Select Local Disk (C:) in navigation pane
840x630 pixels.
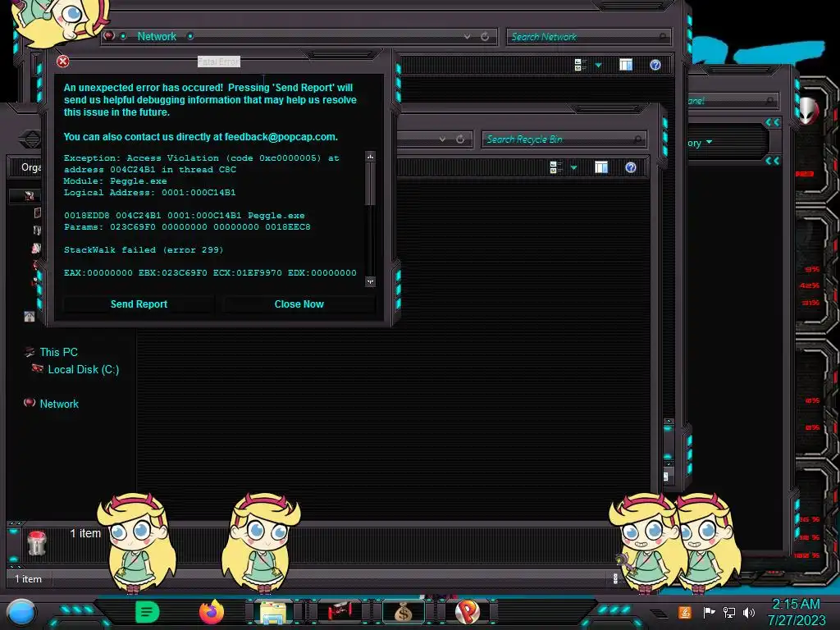[84, 369]
